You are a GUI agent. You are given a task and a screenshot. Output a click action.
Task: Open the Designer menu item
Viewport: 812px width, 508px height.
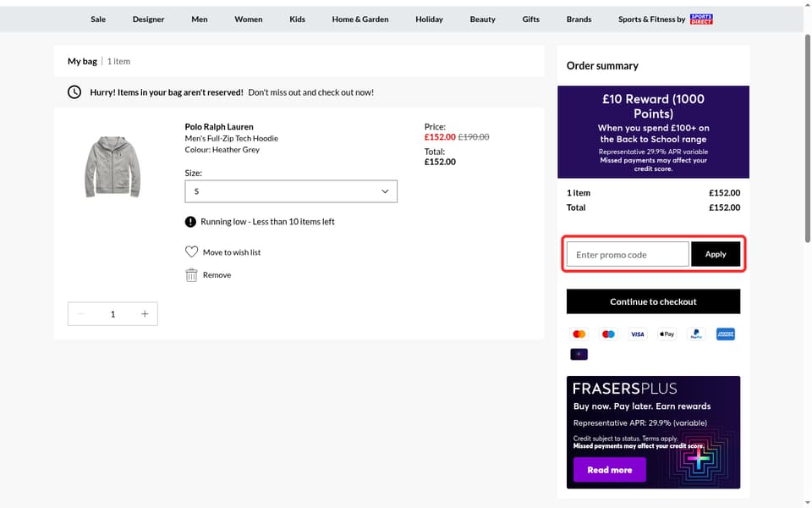coord(148,19)
